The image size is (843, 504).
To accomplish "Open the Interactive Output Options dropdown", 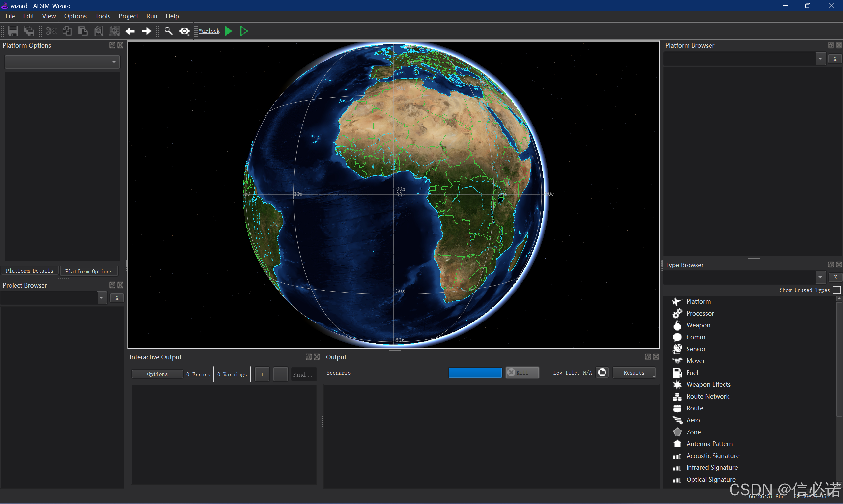I will tap(157, 374).
